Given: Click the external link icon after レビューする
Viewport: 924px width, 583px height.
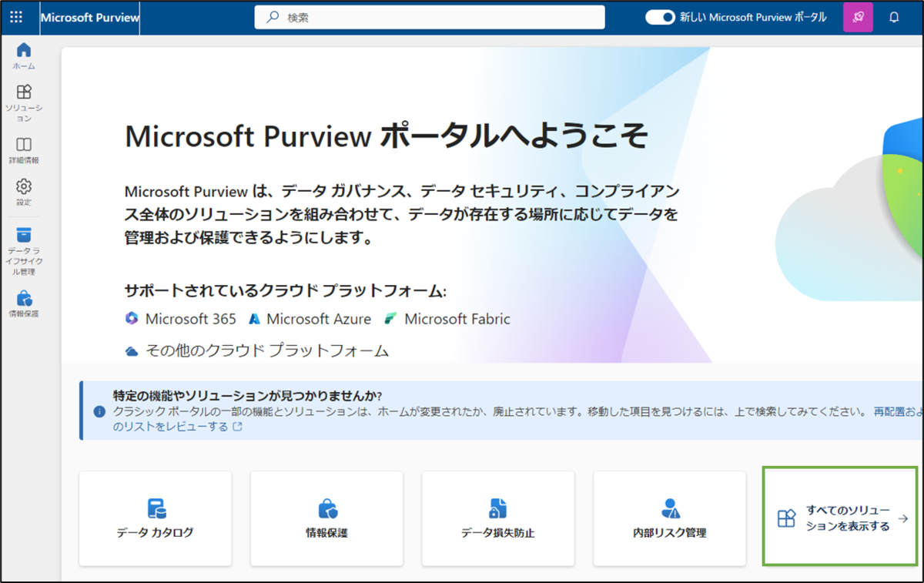Looking at the screenshot, I should click(238, 427).
